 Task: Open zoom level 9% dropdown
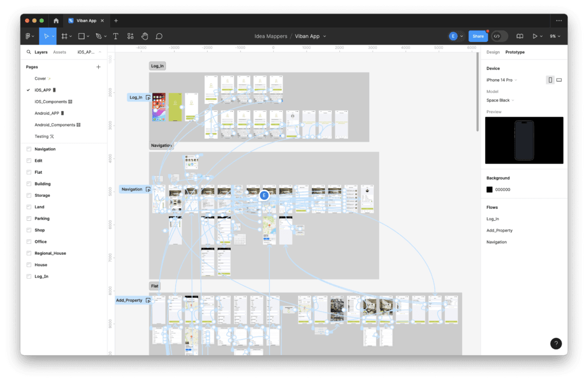555,36
